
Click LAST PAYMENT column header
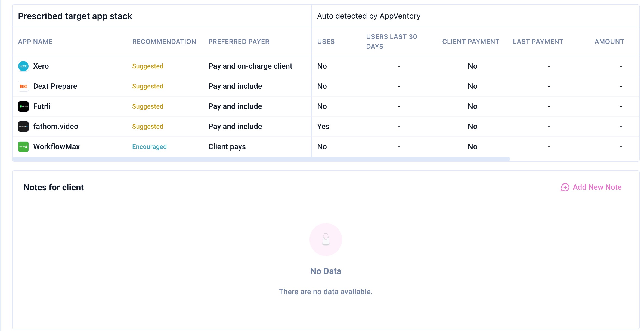coord(538,42)
